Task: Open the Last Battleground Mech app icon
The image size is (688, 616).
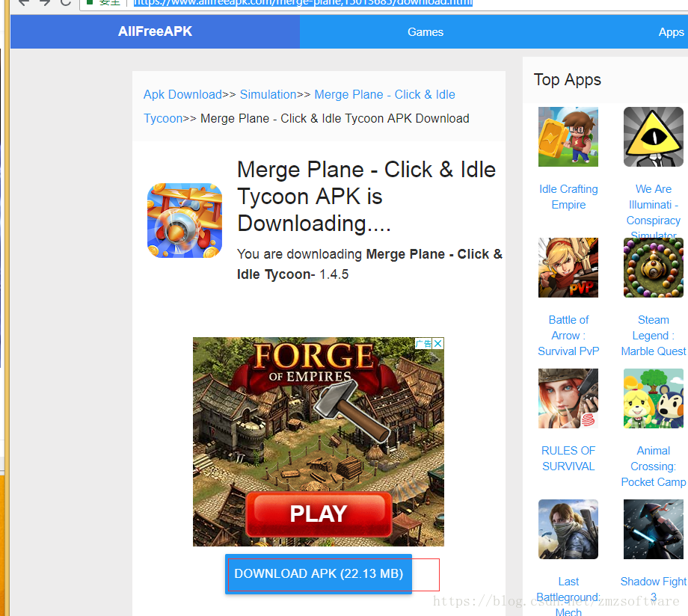Action: (x=568, y=529)
